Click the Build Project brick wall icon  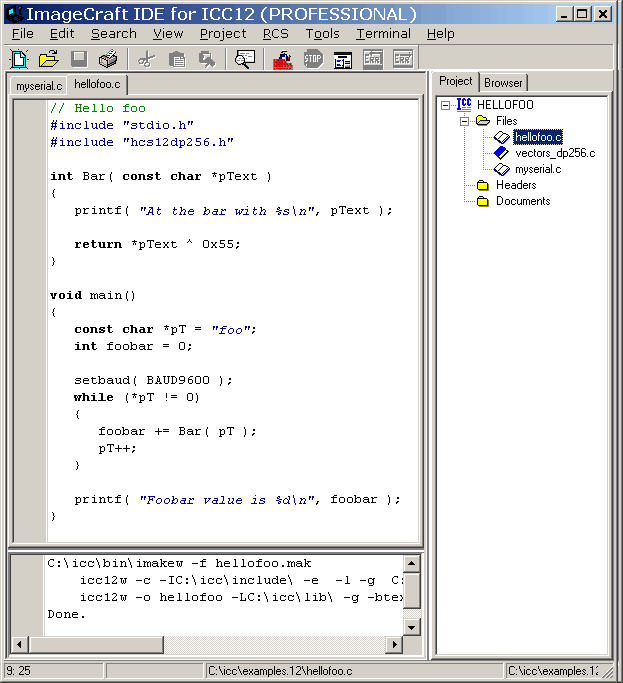[283, 59]
